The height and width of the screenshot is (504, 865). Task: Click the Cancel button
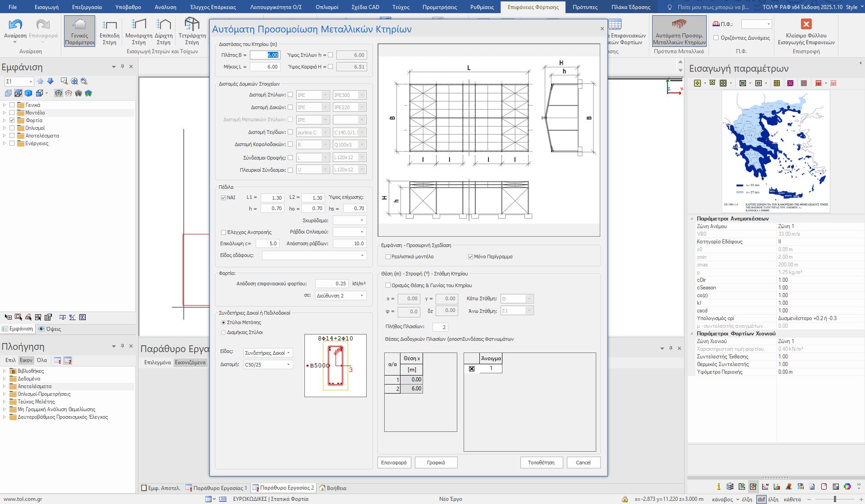(583, 463)
